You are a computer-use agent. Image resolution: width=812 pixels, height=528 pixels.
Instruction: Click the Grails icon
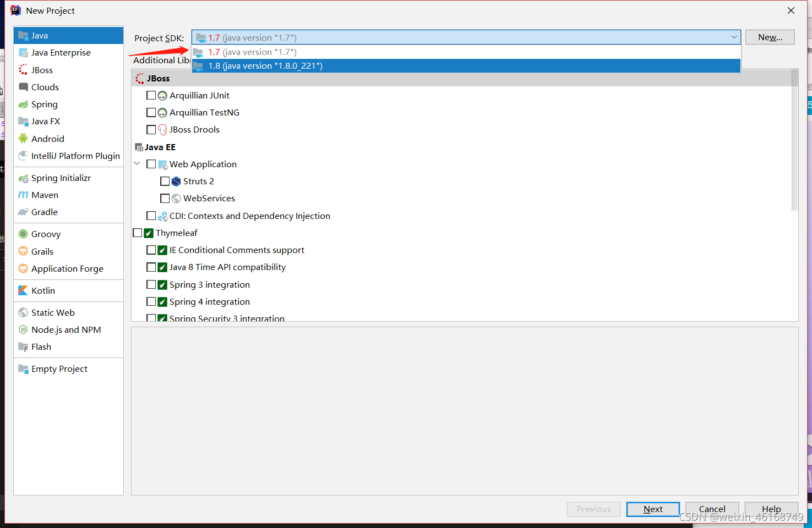pos(23,251)
